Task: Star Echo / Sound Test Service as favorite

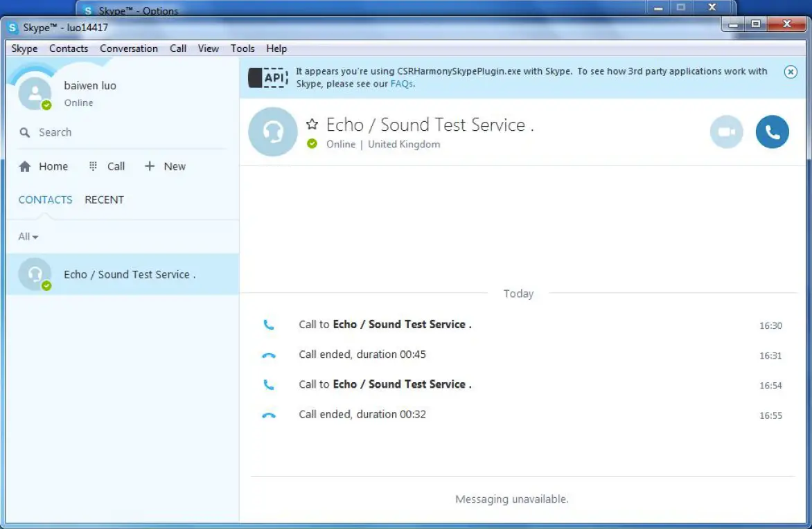Action: [312, 125]
